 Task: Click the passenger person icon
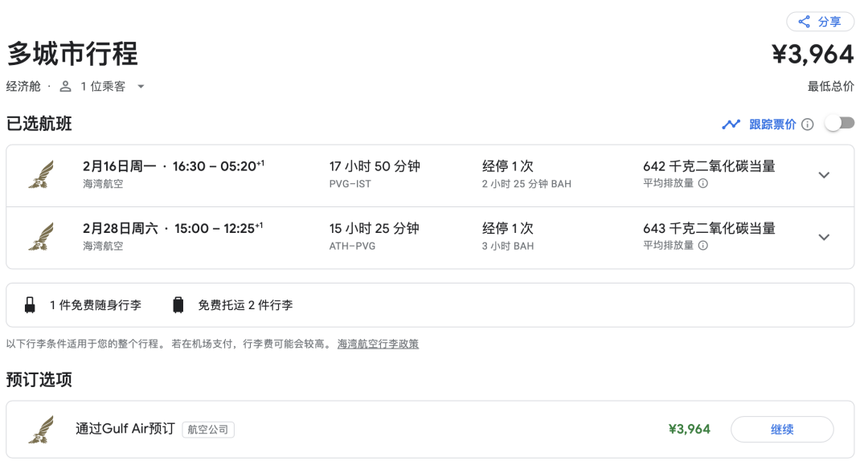click(65, 86)
